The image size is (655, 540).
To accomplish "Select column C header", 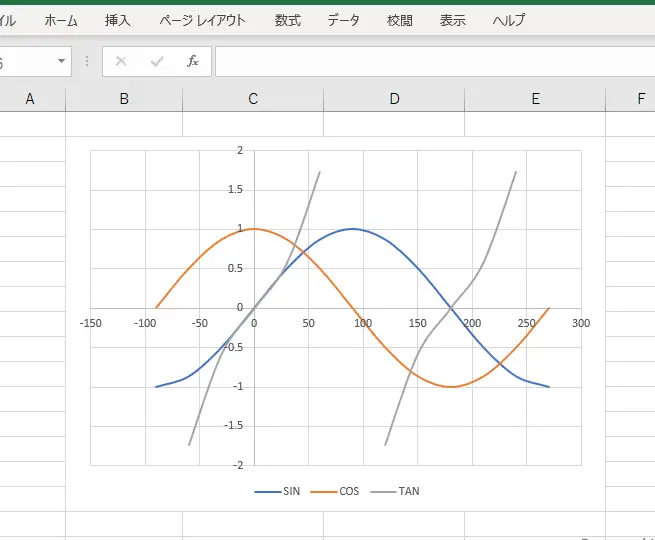I will click(253, 98).
